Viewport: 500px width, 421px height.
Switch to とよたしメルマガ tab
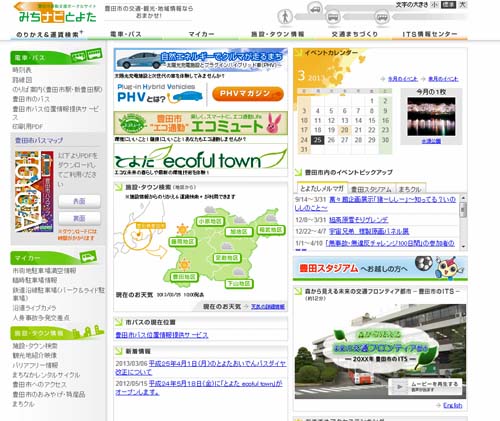[x=322, y=189]
